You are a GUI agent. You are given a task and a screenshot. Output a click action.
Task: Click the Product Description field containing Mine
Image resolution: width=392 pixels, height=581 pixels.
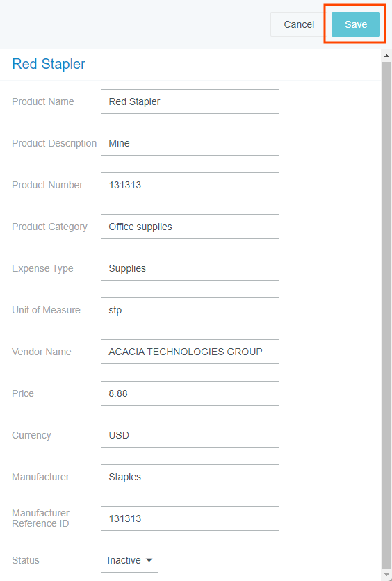(190, 143)
